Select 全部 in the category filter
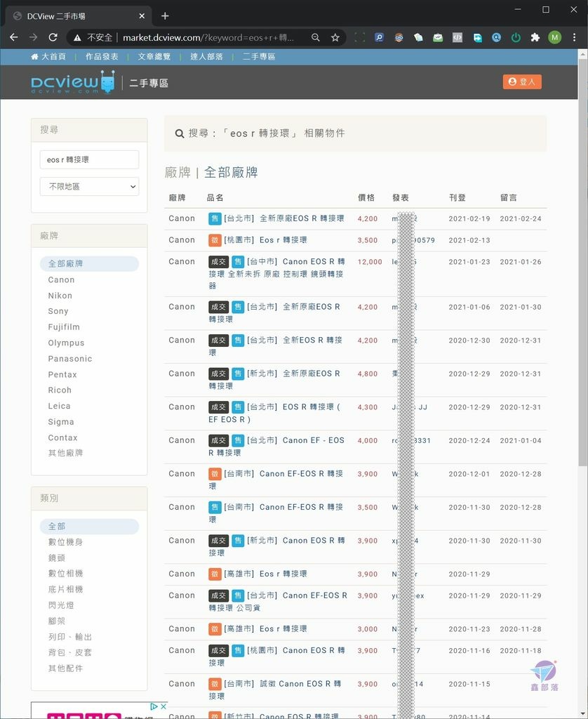 [x=89, y=527]
